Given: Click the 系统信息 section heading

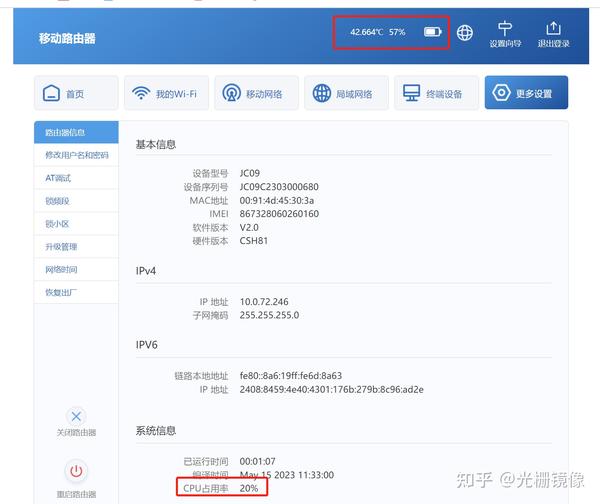Looking at the screenshot, I should (155, 431).
